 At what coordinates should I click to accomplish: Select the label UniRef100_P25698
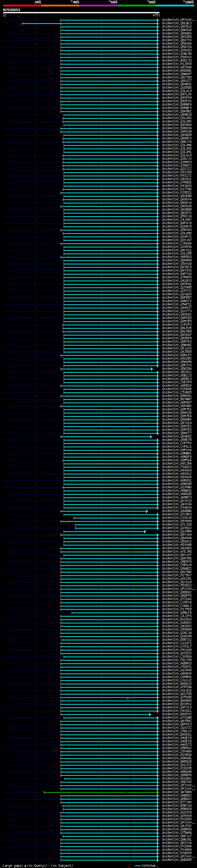[x=177, y=389]
